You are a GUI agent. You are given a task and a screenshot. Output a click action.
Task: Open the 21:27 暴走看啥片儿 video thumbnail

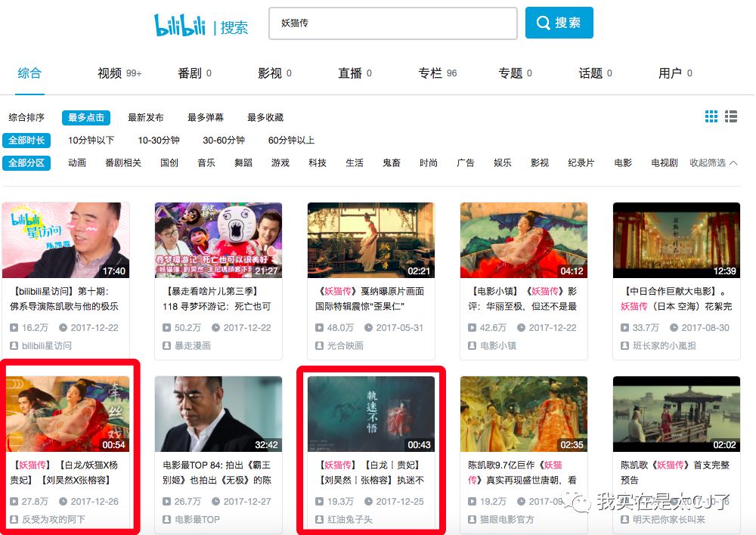click(x=218, y=240)
